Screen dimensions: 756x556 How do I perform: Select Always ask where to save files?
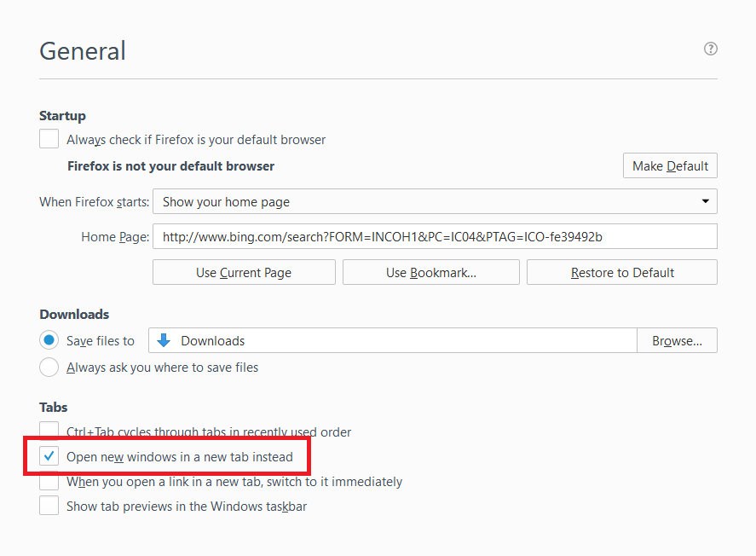[49, 368]
